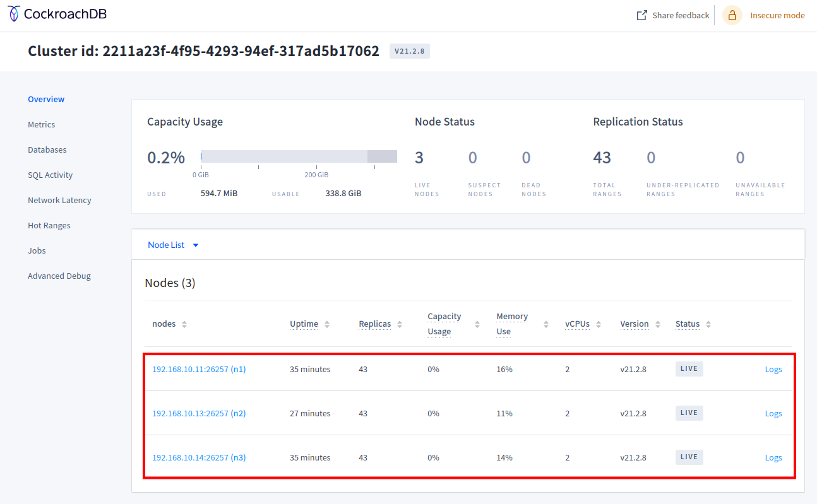817x504 pixels.
Task: View Logs for node n1
Action: tap(773, 369)
